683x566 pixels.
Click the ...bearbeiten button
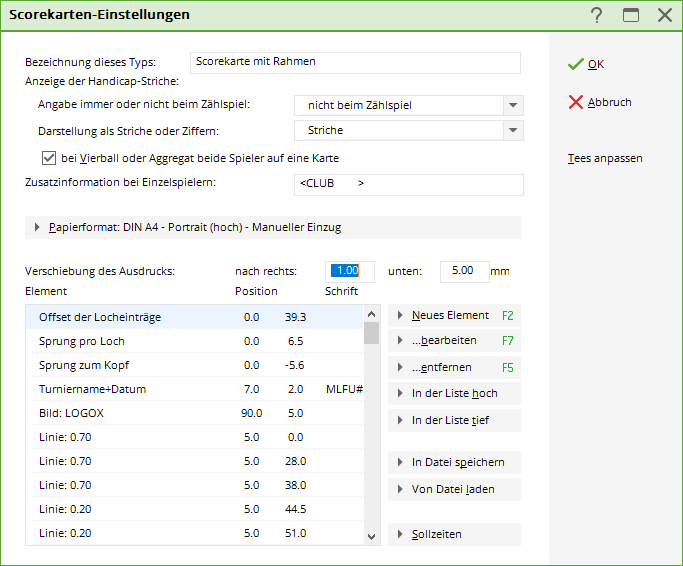pyautogui.click(x=453, y=341)
